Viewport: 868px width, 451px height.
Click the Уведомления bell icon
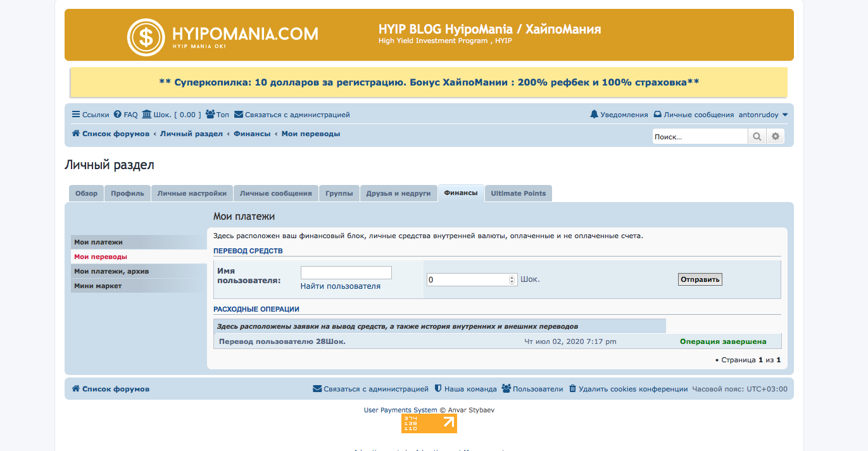tap(594, 115)
